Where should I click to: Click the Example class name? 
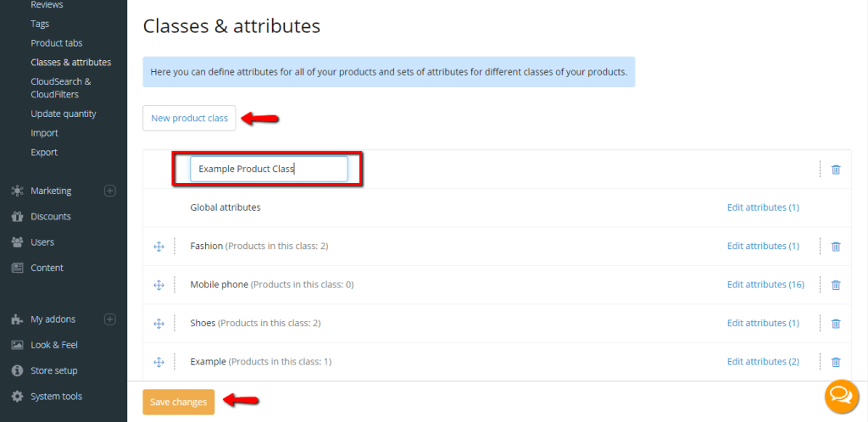click(209, 362)
